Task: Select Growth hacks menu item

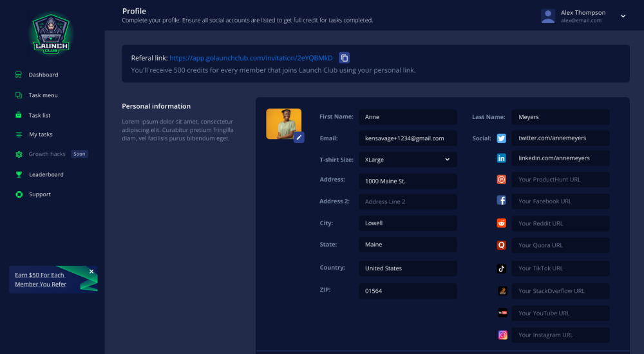Action: [47, 154]
